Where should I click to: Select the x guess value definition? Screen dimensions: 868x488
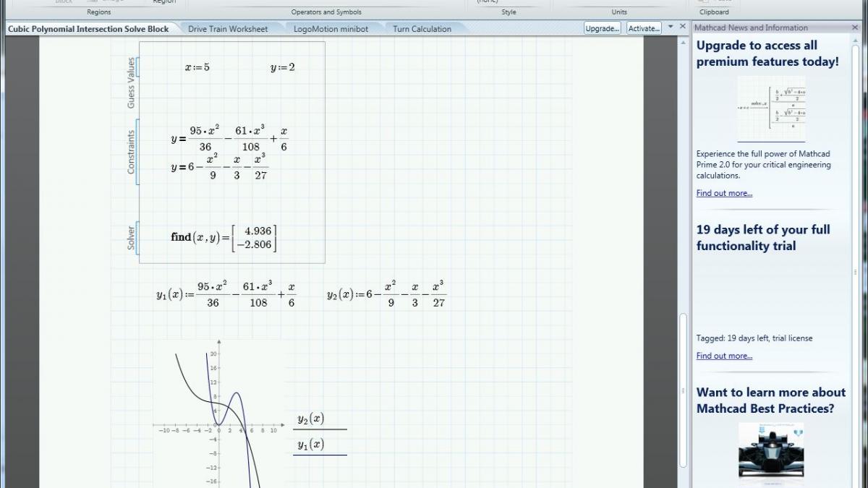[197, 67]
